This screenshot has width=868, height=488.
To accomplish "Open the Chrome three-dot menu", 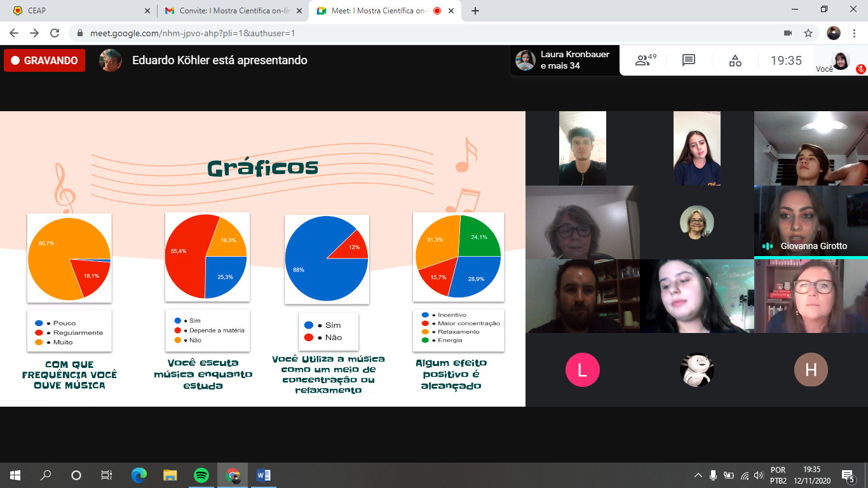I will click(x=855, y=33).
